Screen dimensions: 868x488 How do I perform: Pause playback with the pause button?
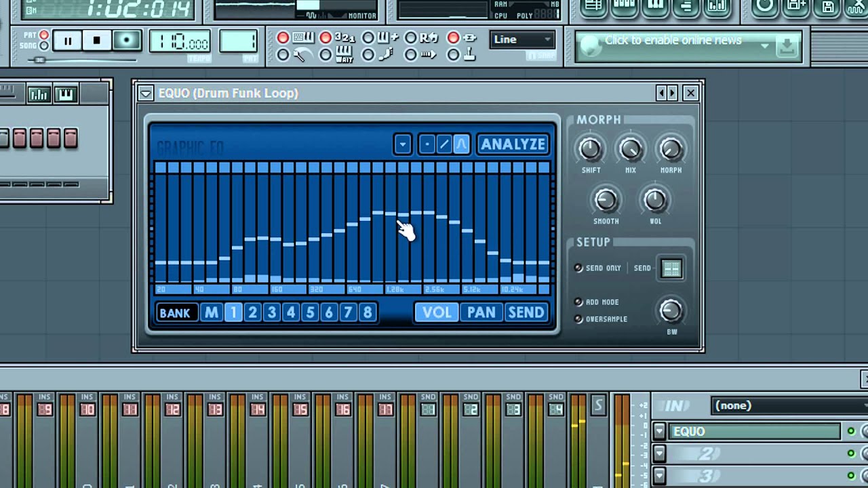(x=68, y=41)
